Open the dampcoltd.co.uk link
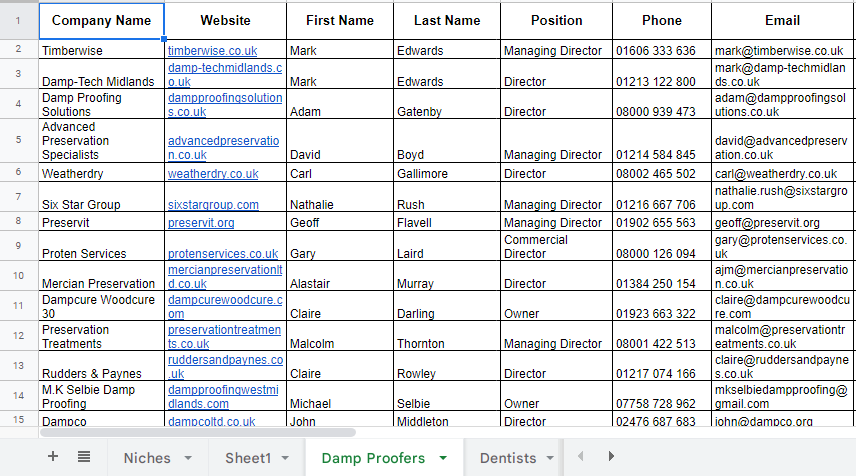Viewport: 856px width, 476px height. click(x=211, y=421)
